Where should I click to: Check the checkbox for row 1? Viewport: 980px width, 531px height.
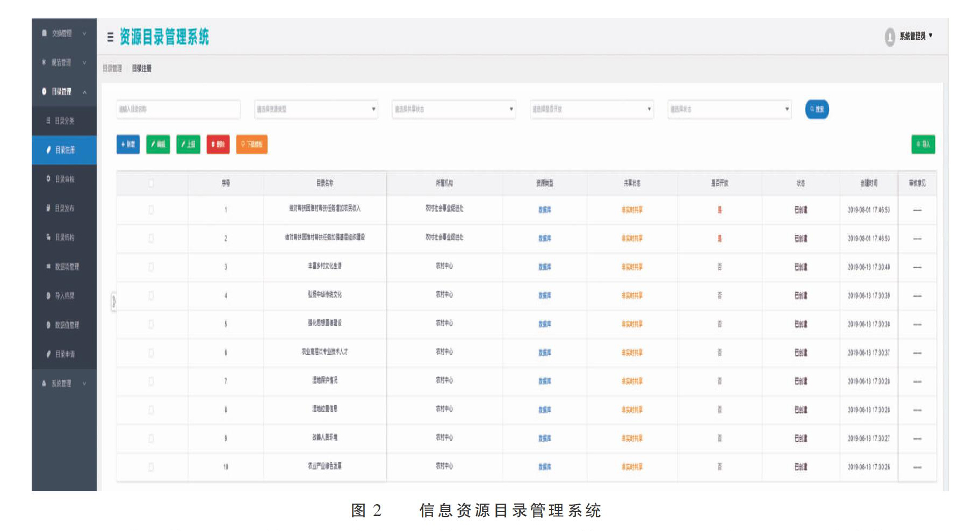point(151,210)
